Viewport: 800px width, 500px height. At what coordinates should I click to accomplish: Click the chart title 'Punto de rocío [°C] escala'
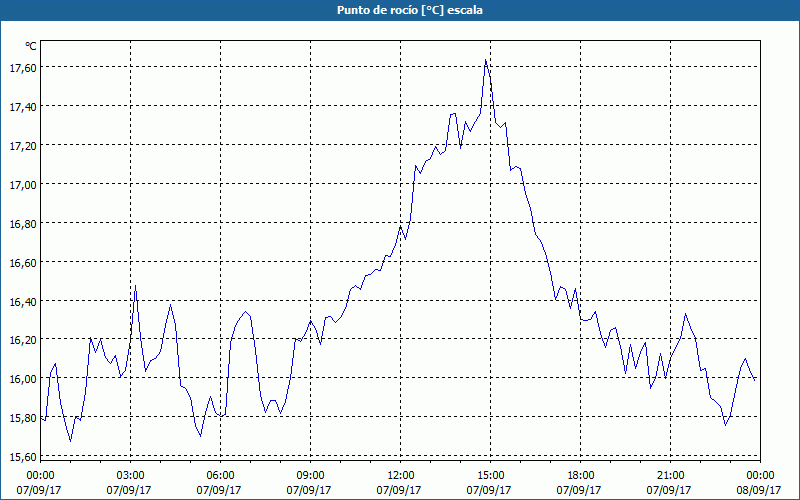[410, 10]
